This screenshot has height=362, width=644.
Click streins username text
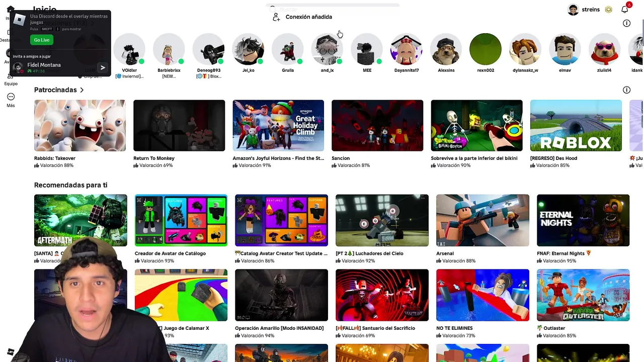[591, 10]
